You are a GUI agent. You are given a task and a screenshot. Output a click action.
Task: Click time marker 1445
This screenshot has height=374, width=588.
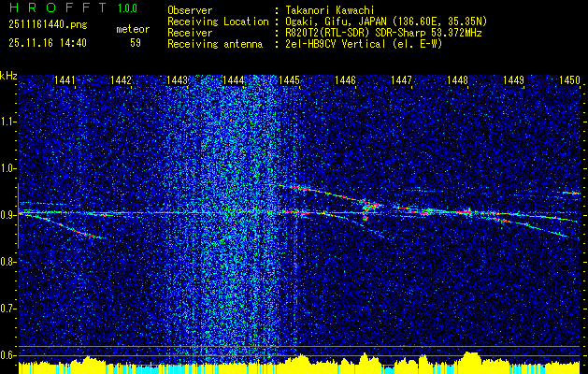(x=289, y=79)
